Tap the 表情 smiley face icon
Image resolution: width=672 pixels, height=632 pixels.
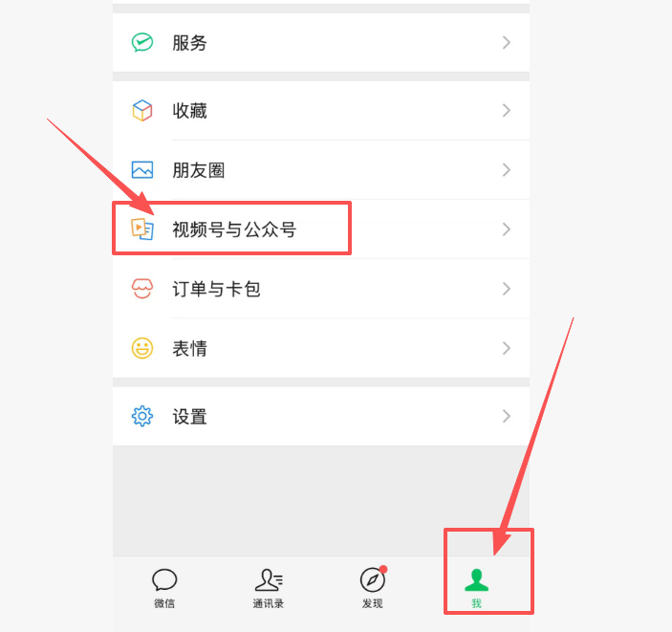point(142,348)
